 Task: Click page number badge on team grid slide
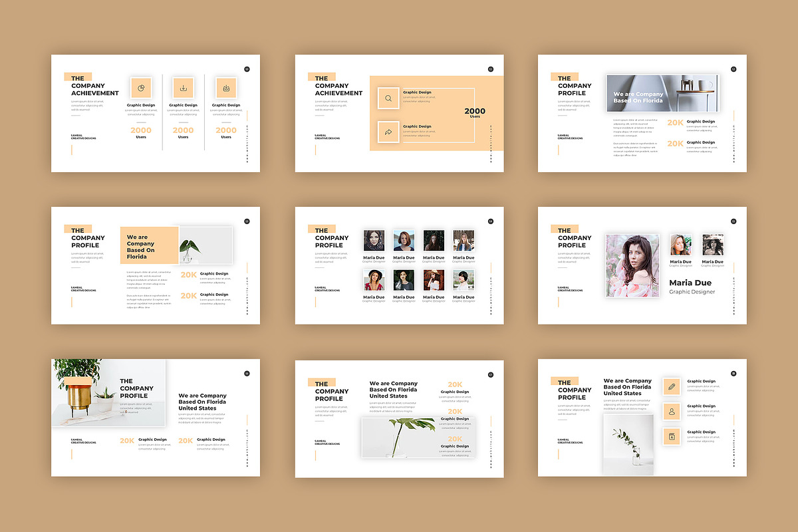pos(491,221)
